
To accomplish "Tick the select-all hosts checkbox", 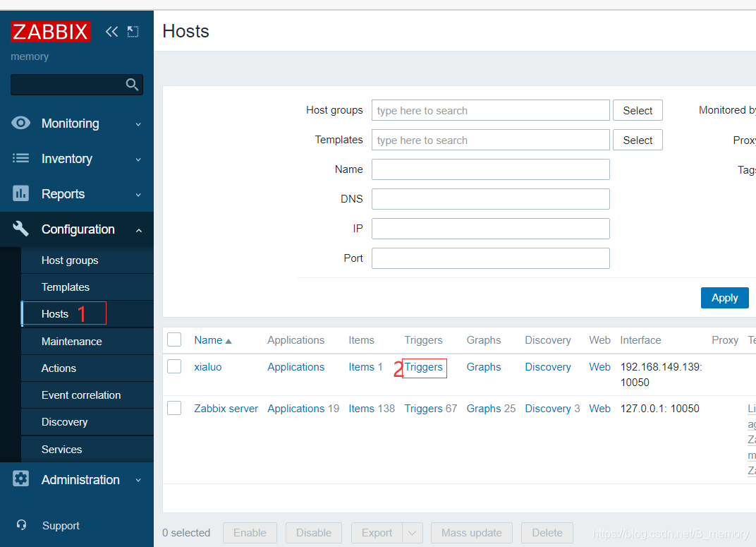I will point(174,339).
